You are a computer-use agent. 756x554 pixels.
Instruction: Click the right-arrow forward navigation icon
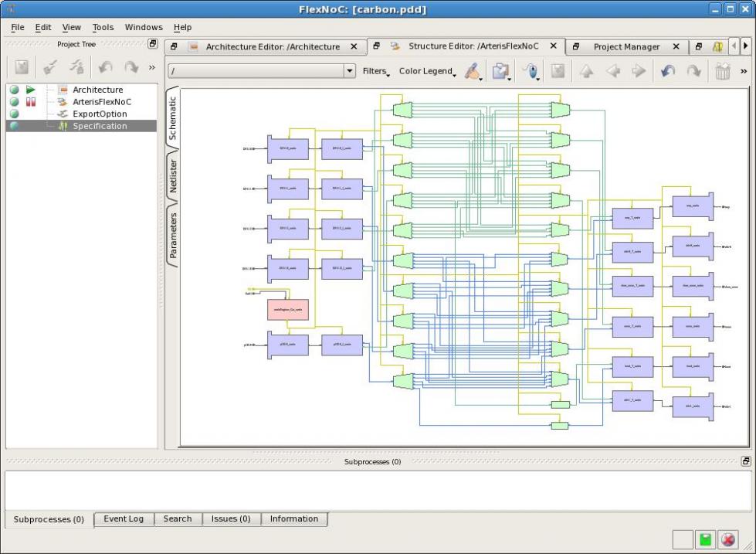(639, 71)
